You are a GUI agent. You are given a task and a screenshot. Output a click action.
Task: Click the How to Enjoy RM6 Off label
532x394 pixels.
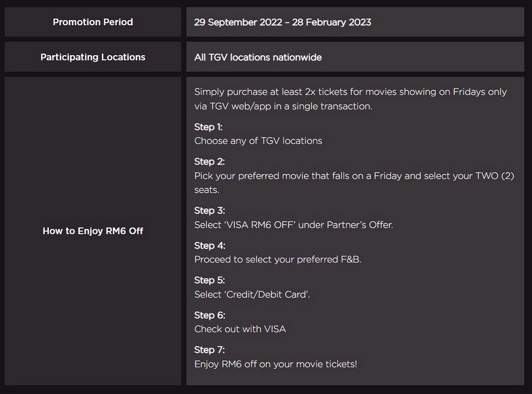click(x=93, y=231)
